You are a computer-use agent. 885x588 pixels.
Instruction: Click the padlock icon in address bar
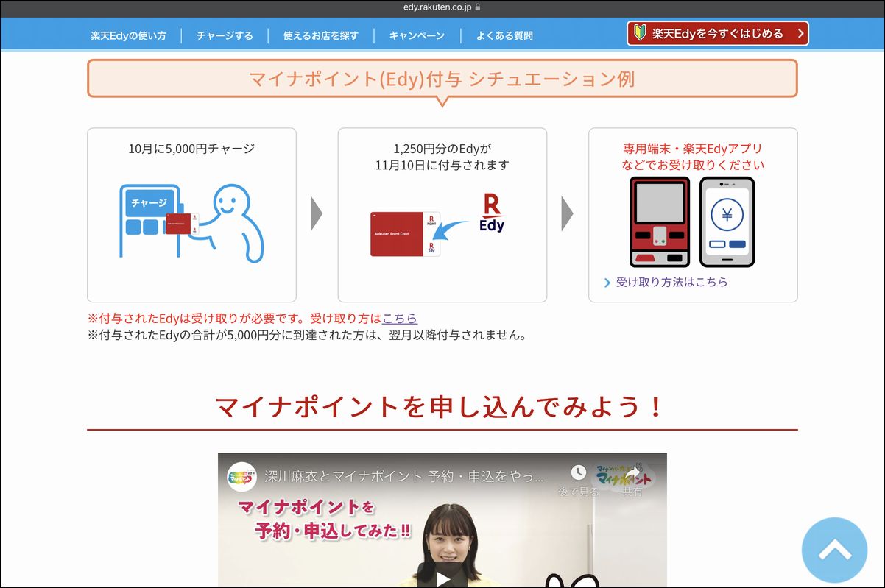(x=479, y=7)
